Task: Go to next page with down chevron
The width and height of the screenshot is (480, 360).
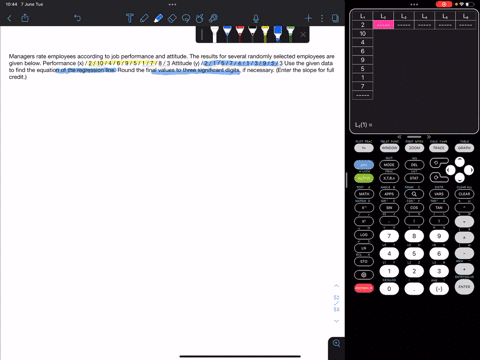Action: click(x=337, y=321)
